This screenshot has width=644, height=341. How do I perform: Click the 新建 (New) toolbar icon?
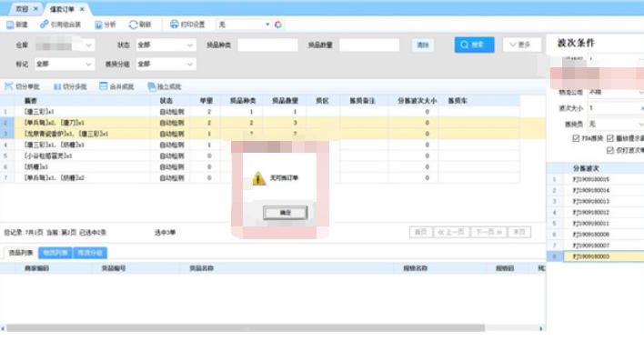pos(10,25)
